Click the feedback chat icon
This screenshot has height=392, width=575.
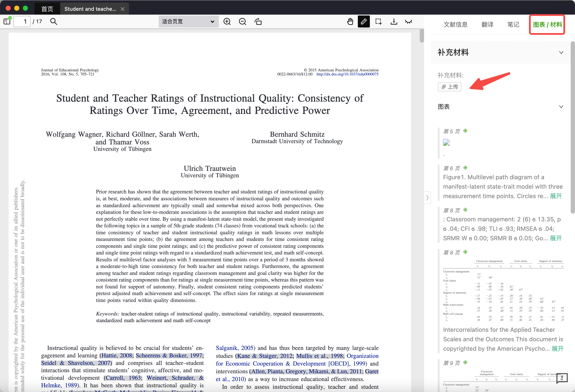click(562, 378)
